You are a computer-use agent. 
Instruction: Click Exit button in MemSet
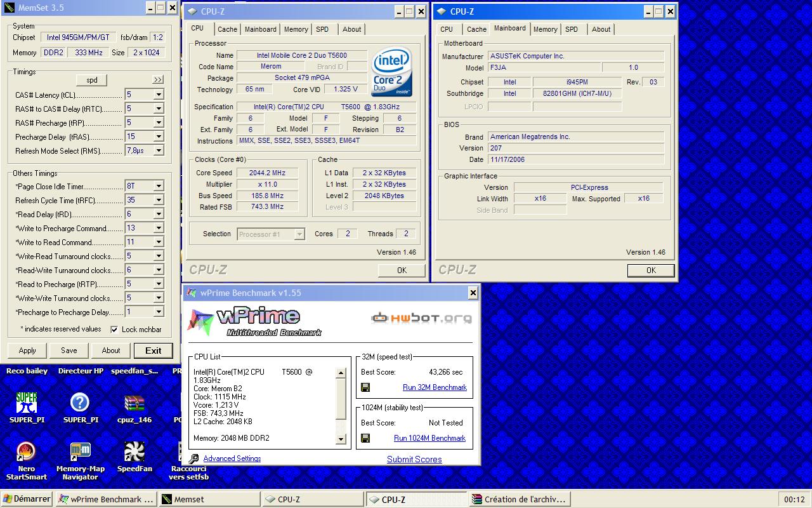pos(154,351)
